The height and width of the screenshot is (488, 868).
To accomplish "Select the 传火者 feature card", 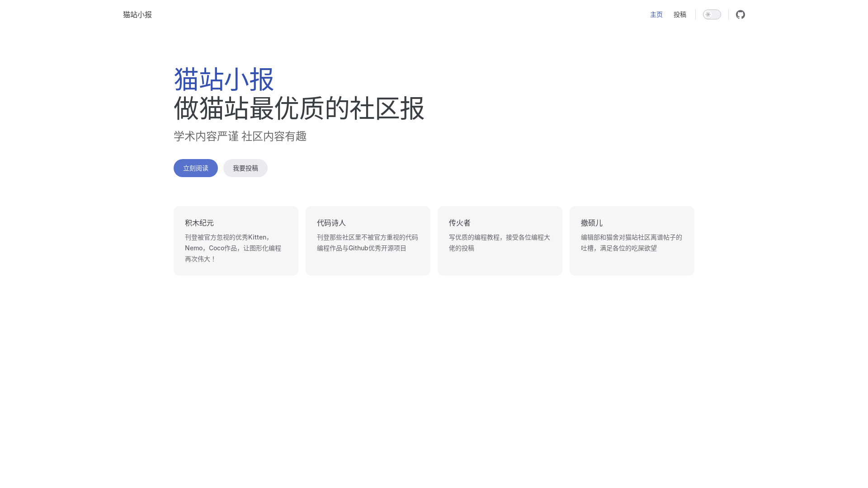I will [x=500, y=241].
